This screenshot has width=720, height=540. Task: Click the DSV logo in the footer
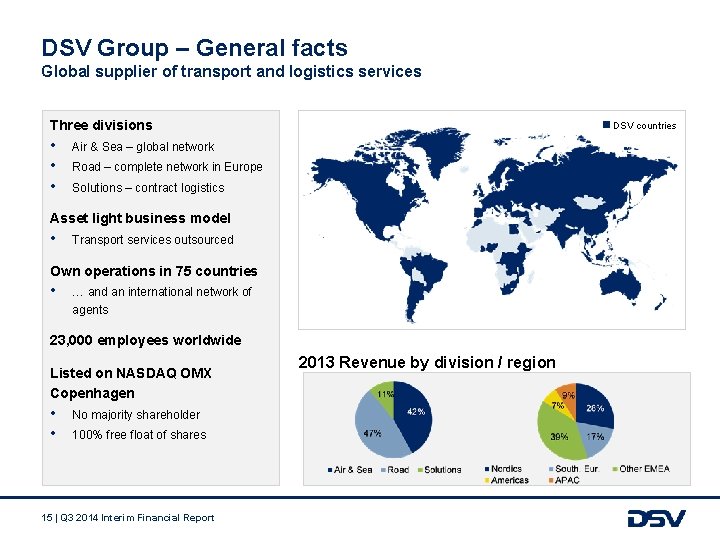point(657,518)
